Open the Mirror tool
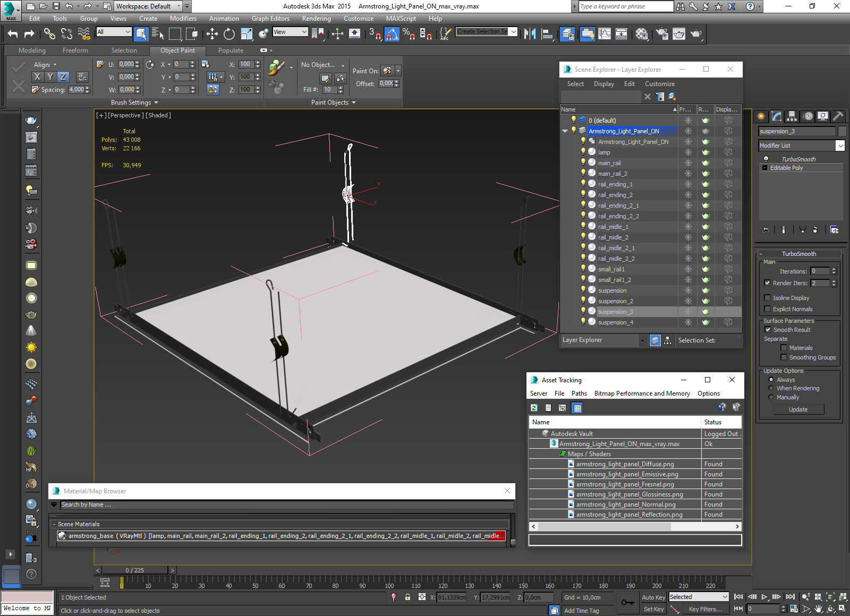850x616 pixels. pos(530,34)
